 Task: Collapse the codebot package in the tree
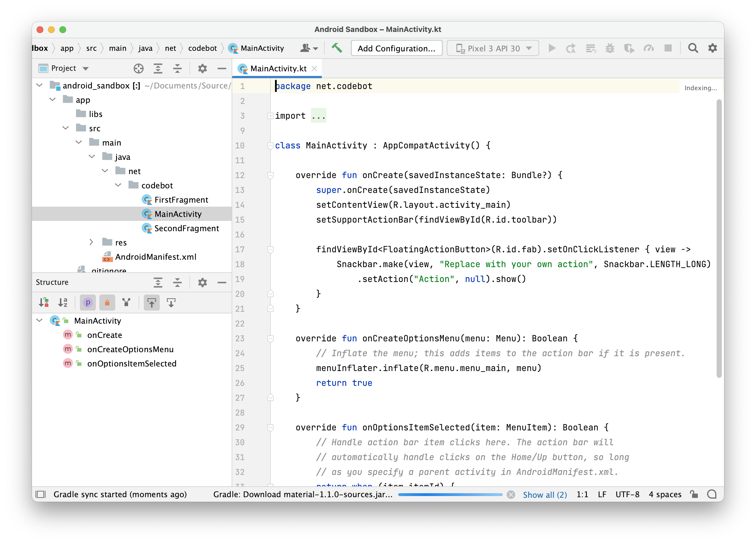pyautogui.click(x=118, y=185)
